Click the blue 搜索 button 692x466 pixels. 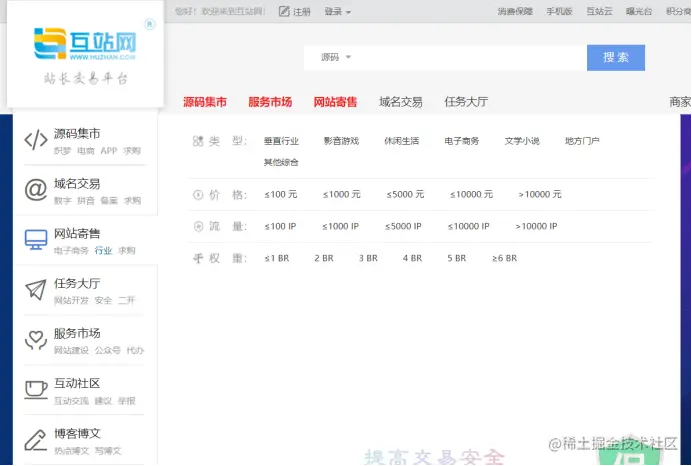click(x=616, y=57)
